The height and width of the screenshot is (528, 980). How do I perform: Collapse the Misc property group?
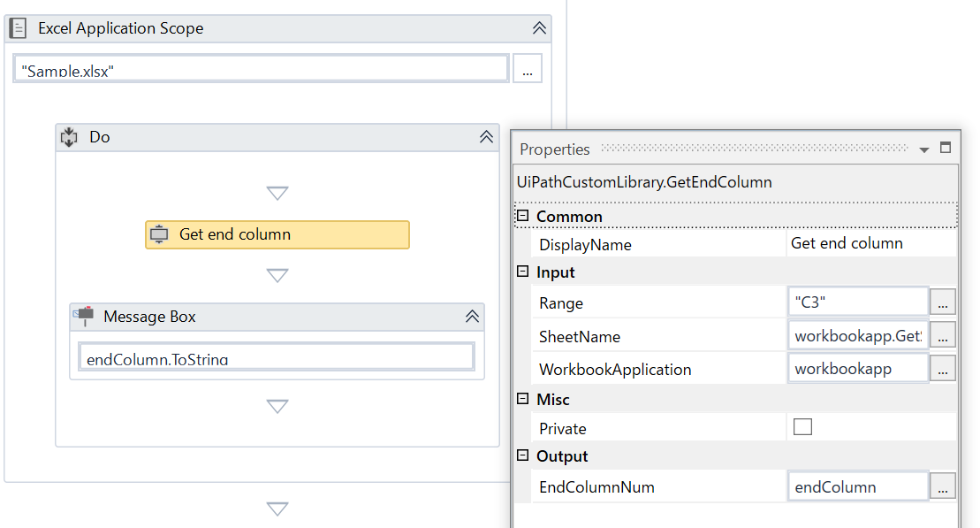tap(523, 399)
